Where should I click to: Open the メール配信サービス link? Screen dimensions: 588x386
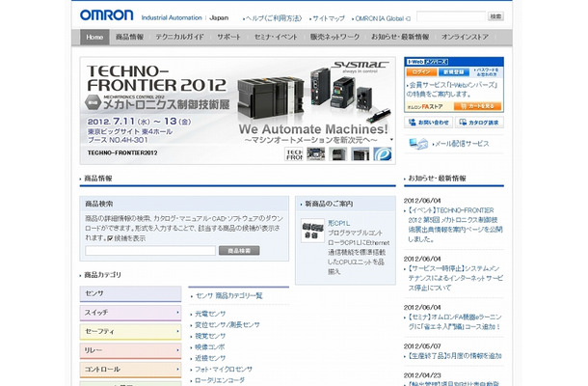[462, 144]
